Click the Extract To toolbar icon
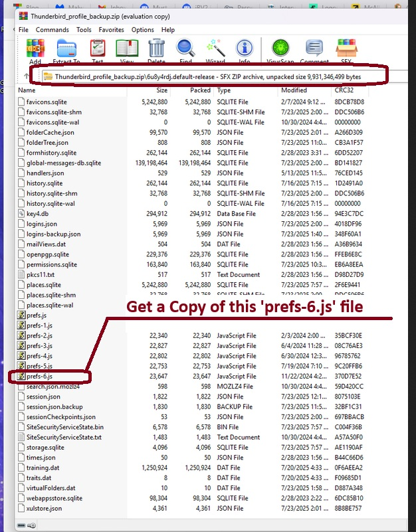 click(66, 48)
